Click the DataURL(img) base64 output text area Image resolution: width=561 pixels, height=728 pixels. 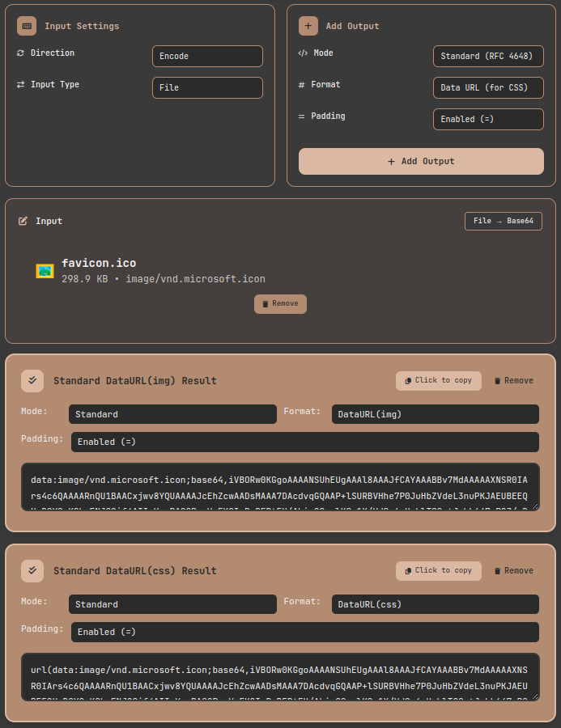(x=280, y=487)
